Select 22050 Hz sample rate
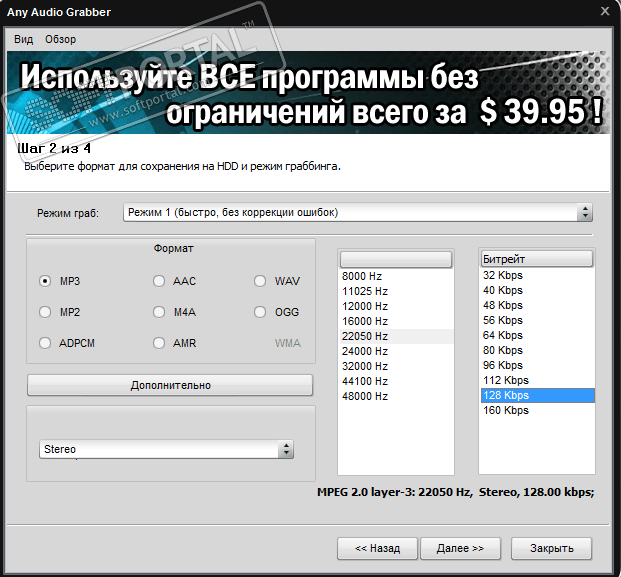 [396, 336]
